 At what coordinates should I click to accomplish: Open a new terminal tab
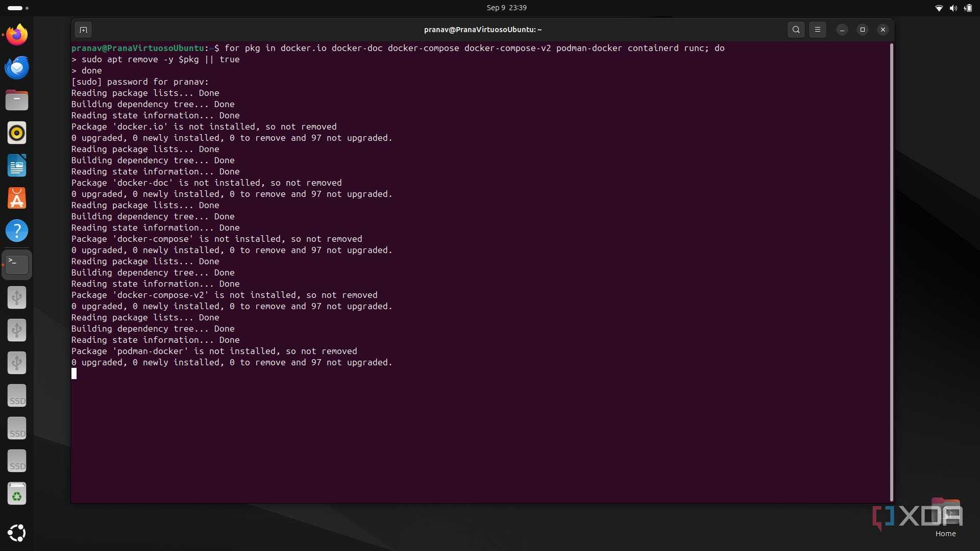pos(83,30)
